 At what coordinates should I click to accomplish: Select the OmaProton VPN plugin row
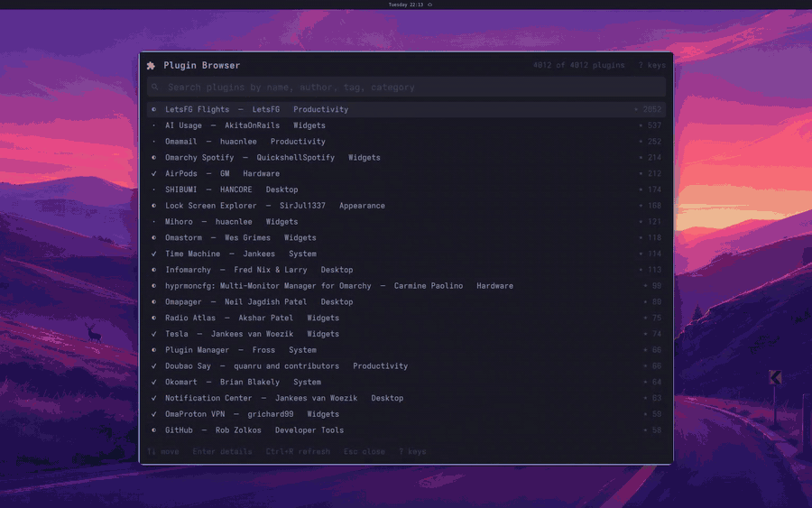407,414
